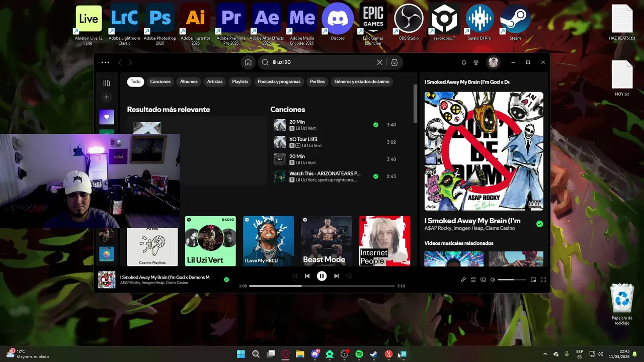The image size is (644, 362).
Task: Create a playlist with the plus icon
Action: pos(107,97)
